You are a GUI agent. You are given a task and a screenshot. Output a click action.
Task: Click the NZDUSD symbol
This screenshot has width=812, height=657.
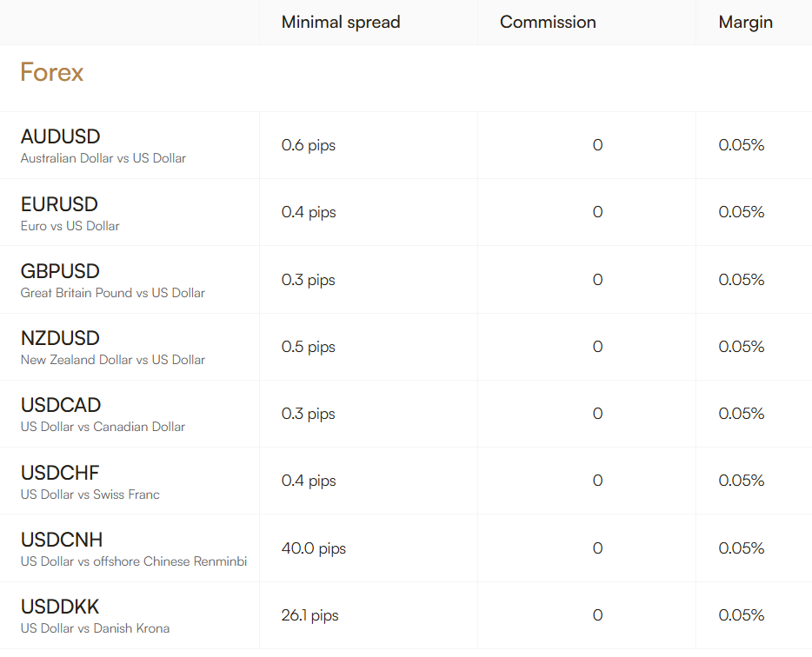coord(60,339)
